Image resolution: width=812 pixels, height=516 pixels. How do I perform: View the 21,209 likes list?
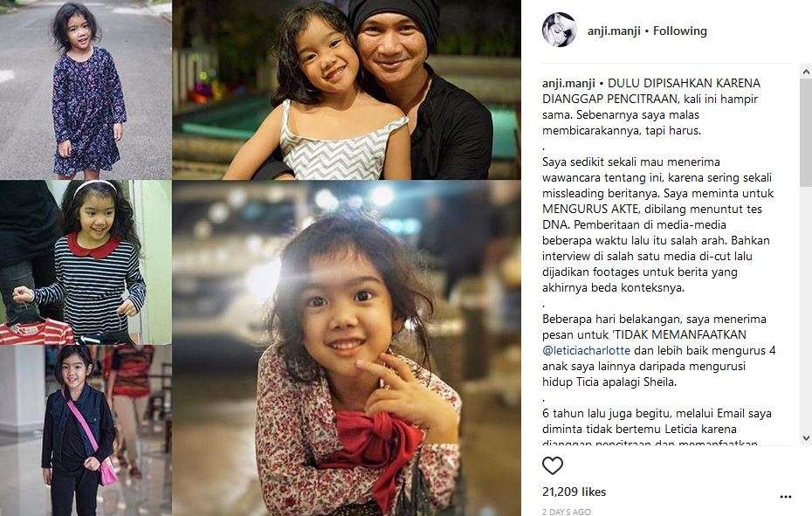tap(574, 492)
